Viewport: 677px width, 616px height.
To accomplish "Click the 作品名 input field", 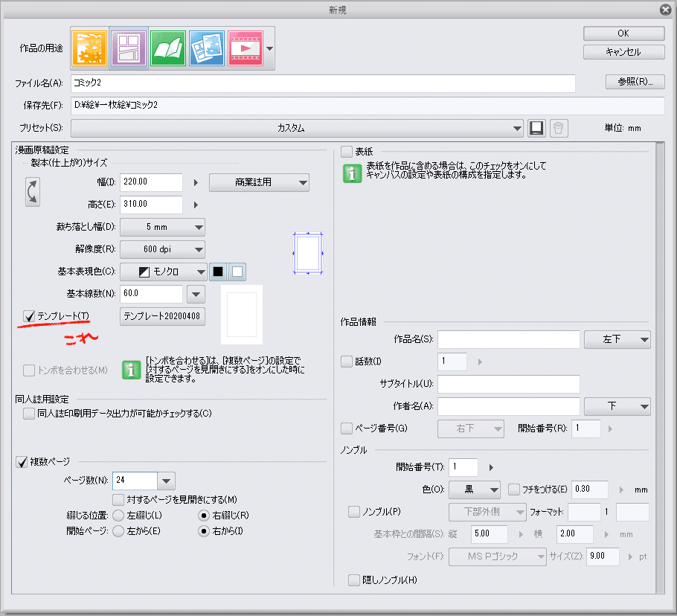I will tap(509, 339).
